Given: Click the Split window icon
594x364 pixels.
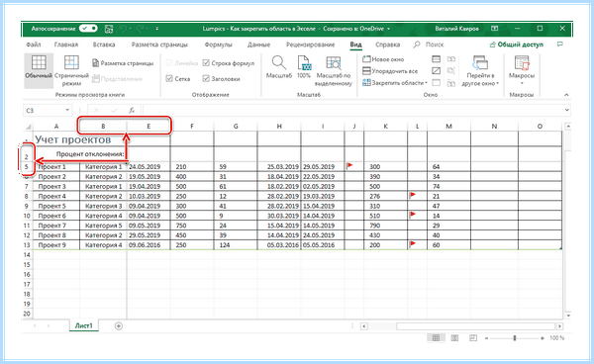Looking at the screenshot, I should [x=436, y=59].
